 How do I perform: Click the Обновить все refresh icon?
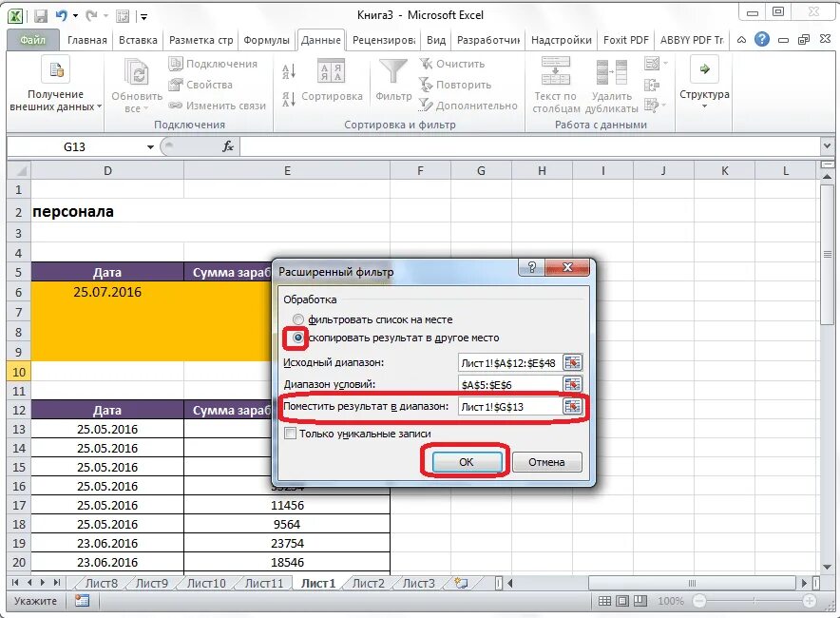click(137, 72)
